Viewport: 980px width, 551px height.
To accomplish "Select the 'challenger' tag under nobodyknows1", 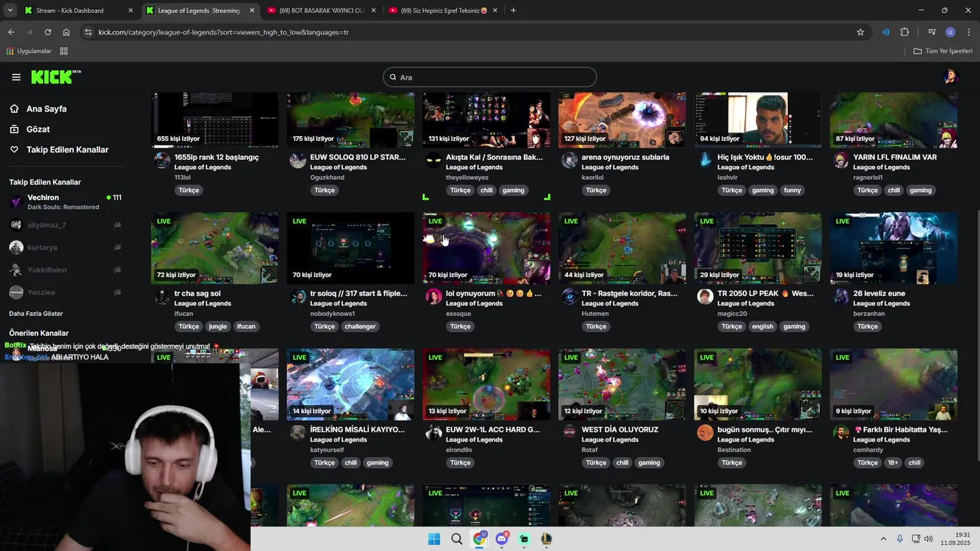I will click(360, 327).
